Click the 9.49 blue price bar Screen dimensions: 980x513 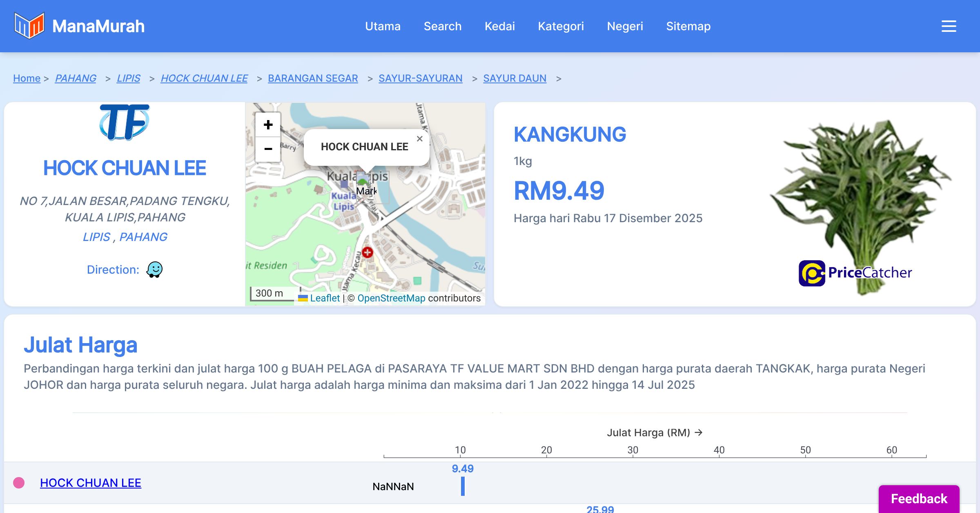(x=463, y=486)
